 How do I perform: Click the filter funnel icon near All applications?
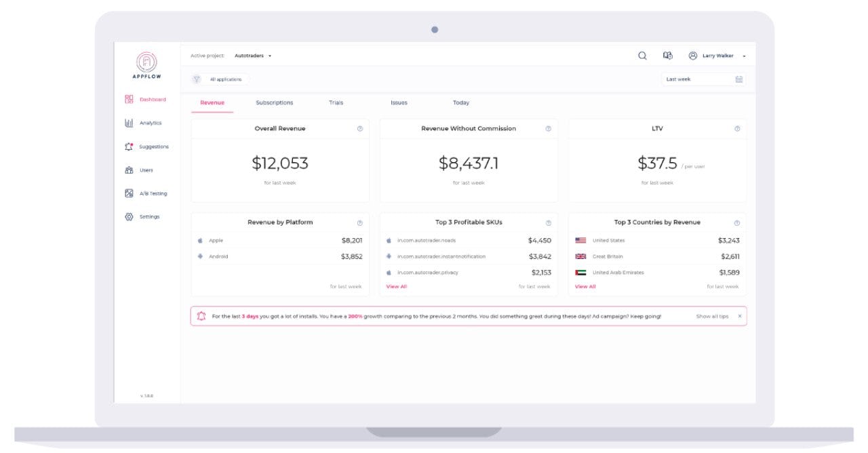click(x=198, y=79)
